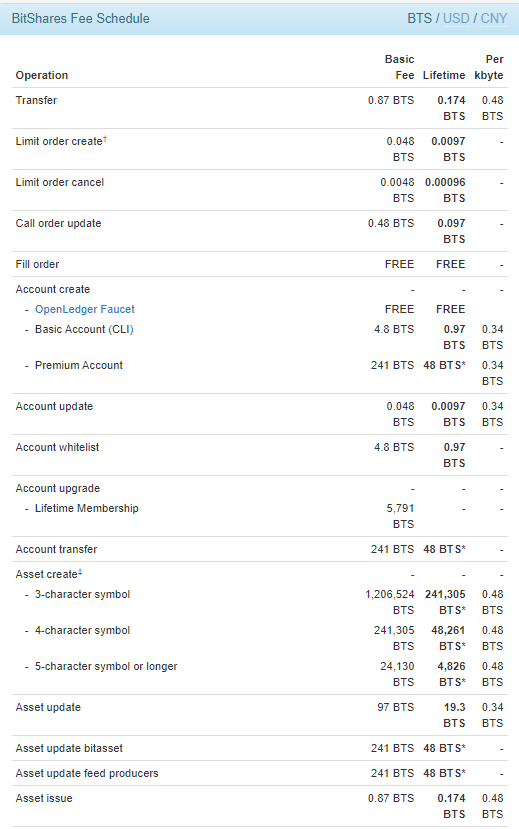Image resolution: width=519 pixels, height=829 pixels.
Task: Select the 5-character symbol or longer label
Action: pyautogui.click(x=106, y=666)
